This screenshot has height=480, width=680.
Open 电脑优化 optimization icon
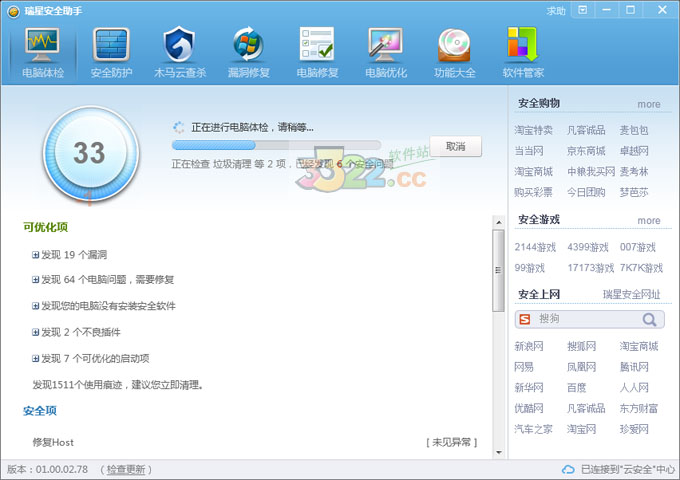385,44
